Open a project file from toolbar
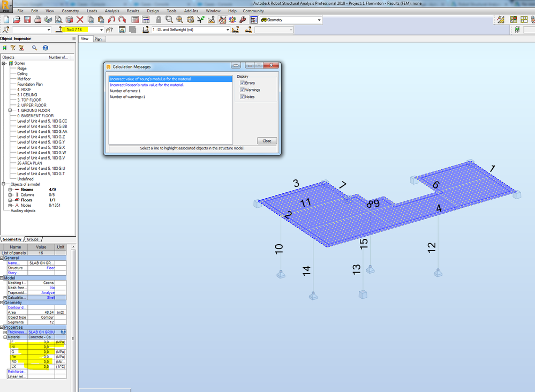535x392 pixels. coord(17,20)
